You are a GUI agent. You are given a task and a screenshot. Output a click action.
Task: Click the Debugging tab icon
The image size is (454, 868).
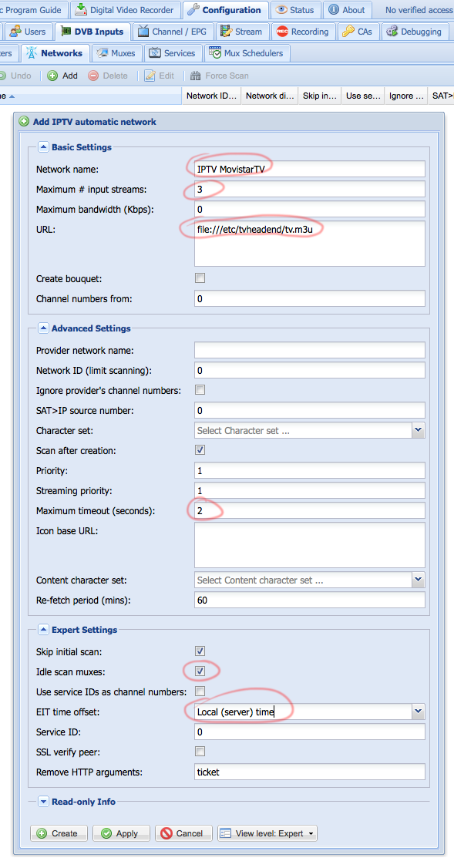coord(392,32)
